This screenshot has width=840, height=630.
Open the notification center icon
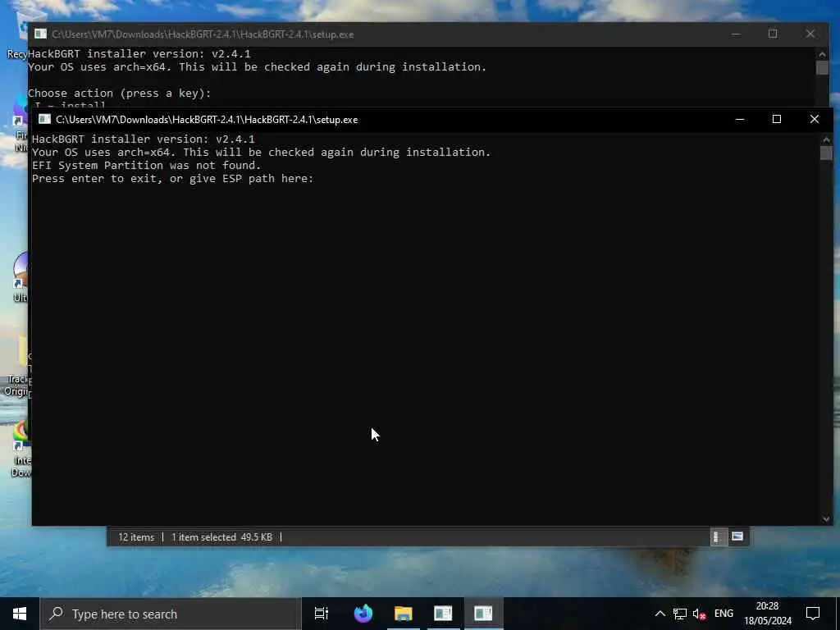coord(813,614)
